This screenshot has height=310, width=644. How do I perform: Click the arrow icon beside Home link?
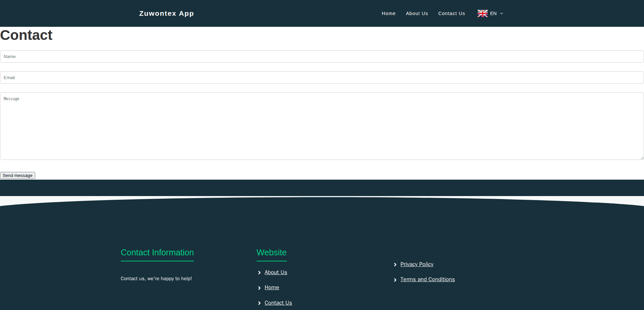[x=259, y=288]
